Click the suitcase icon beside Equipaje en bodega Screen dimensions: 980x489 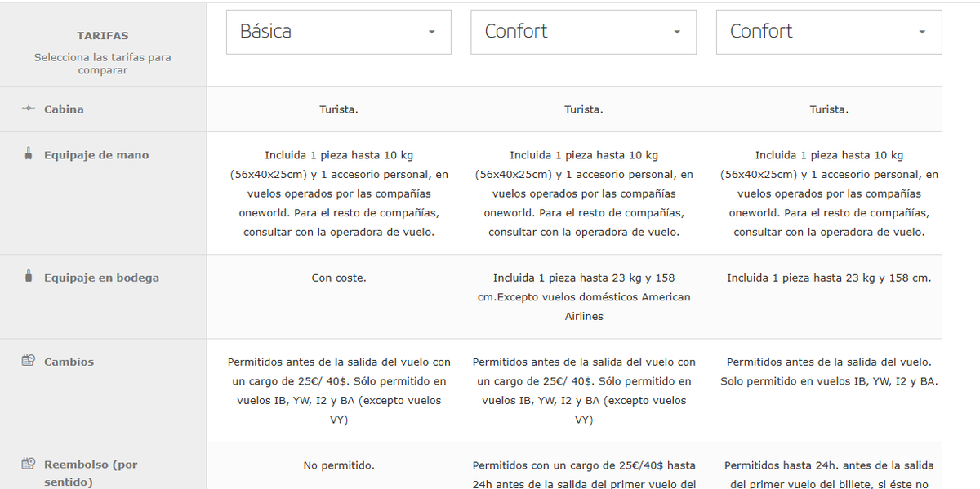coord(29,277)
